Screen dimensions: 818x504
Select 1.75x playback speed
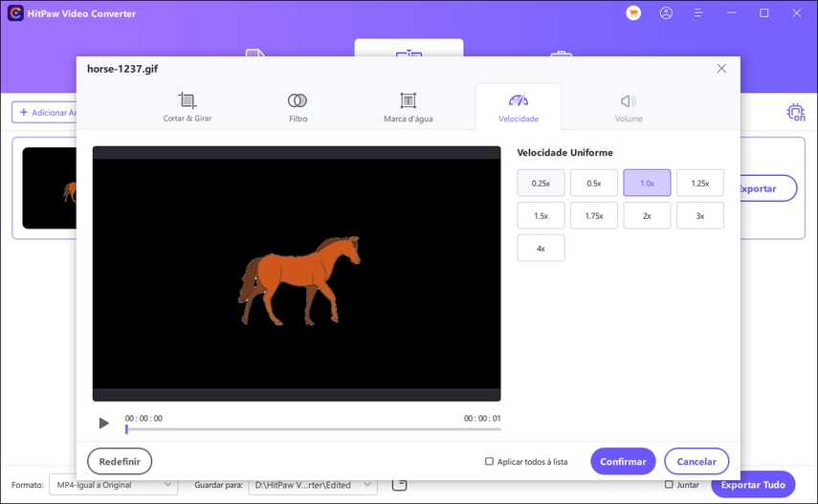coord(594,215)
